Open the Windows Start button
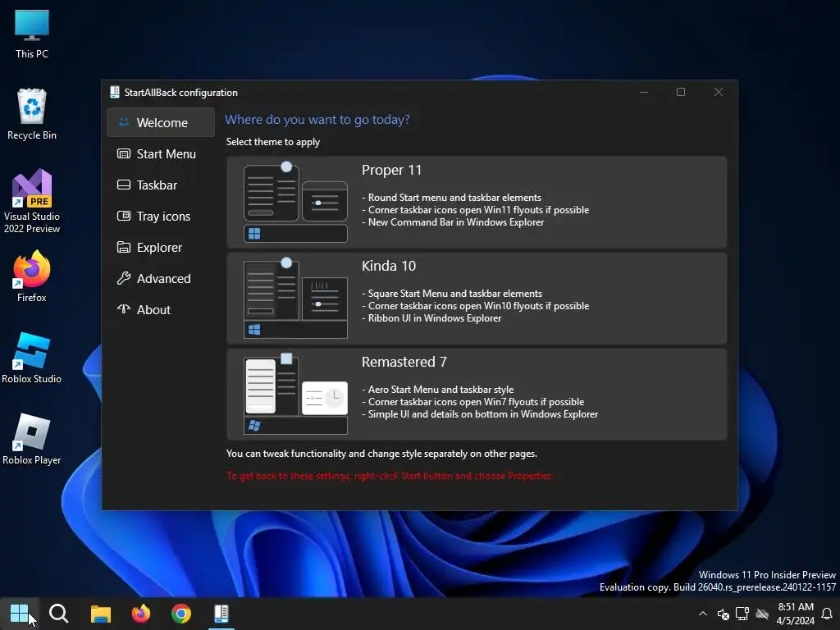Screen dimensions: 840x630 pyautogui.click(x=20, y=614)
